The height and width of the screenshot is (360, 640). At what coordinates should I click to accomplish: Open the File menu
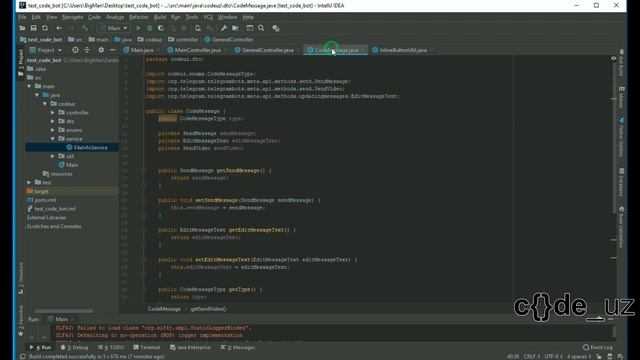coord(22,17)
